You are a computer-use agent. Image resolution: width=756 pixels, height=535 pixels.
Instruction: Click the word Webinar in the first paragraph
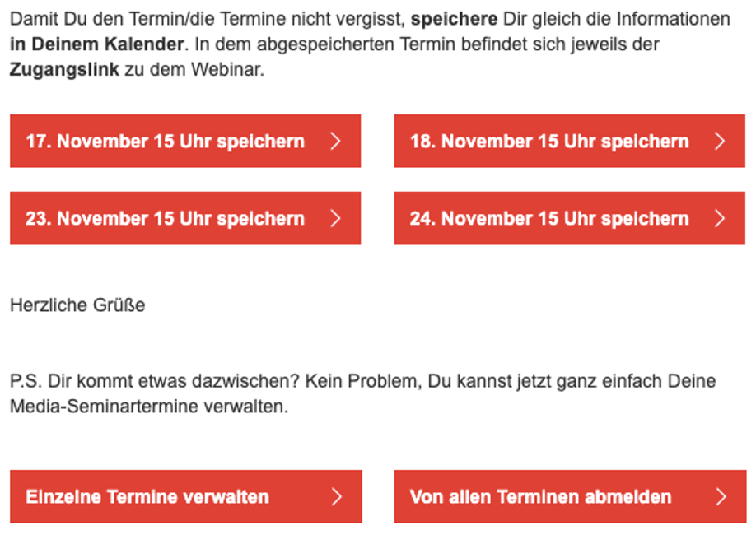point(227,70)
